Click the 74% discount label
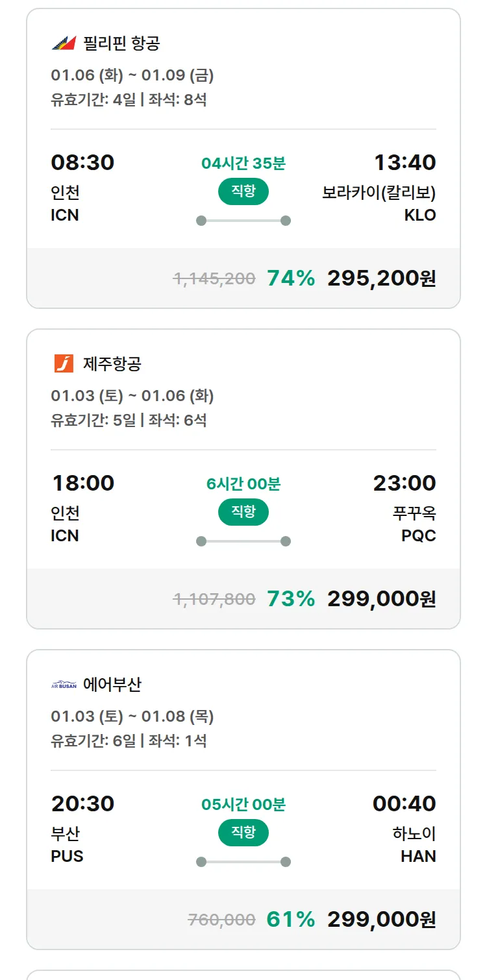The width and height of the screenshot is (487, 980). [x=291, y=278]
